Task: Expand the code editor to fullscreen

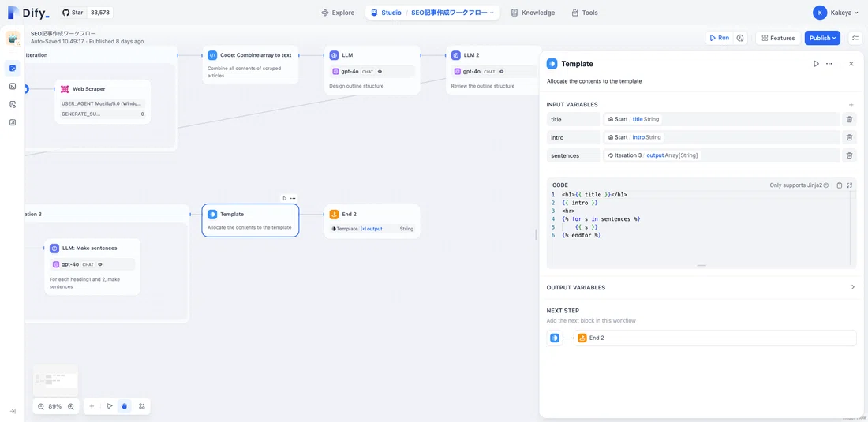Action: (x=849, y=185)
